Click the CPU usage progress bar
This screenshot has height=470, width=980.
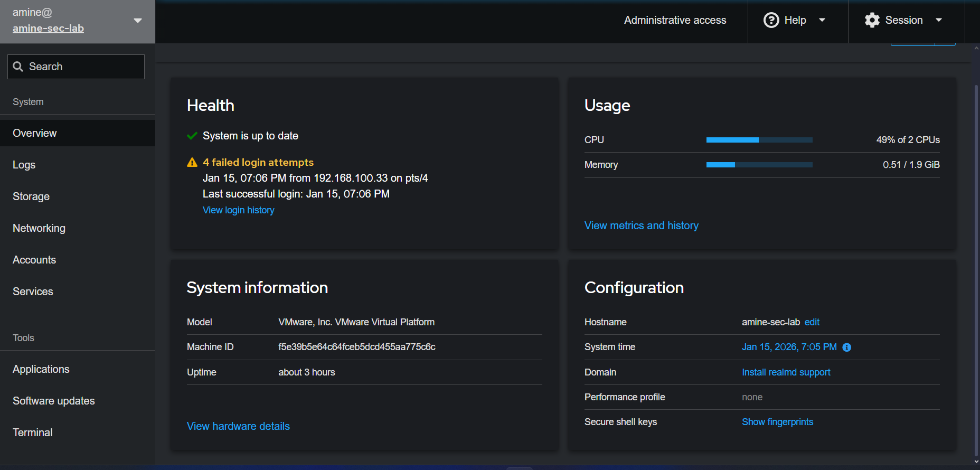[759, 140]
